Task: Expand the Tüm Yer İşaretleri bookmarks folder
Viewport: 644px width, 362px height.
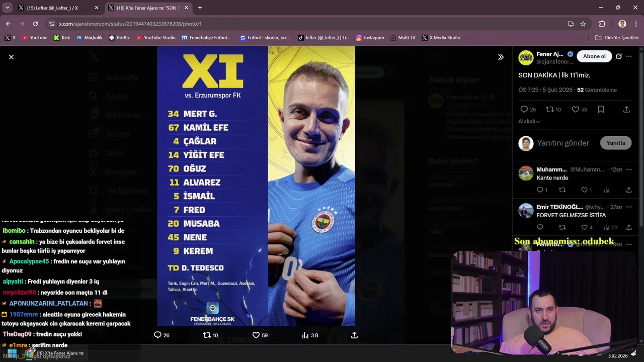Action: [616, 38]
